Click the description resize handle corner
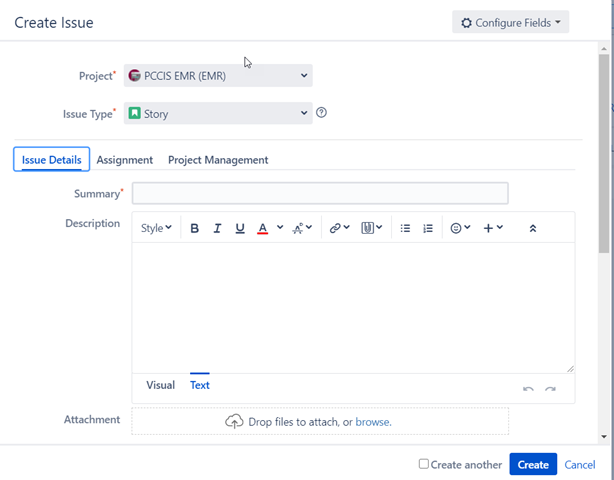The image size is (614, 480). pos(571,369)
